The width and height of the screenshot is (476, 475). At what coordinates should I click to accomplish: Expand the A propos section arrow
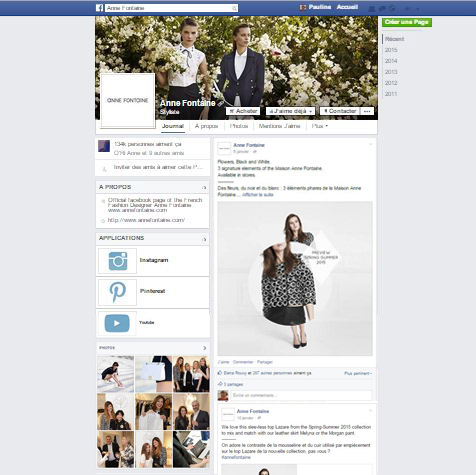point(204,188)
